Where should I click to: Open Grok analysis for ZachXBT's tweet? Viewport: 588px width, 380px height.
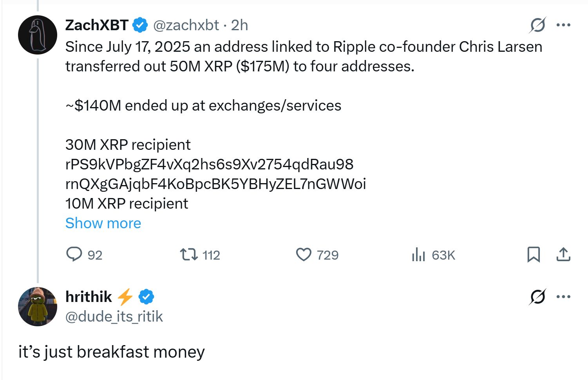(538, 25)
